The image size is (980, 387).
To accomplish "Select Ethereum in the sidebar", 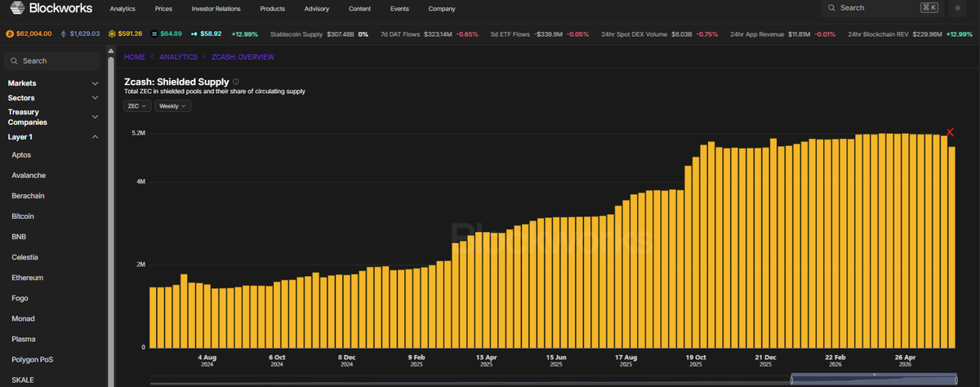I will tap(27, 278).
